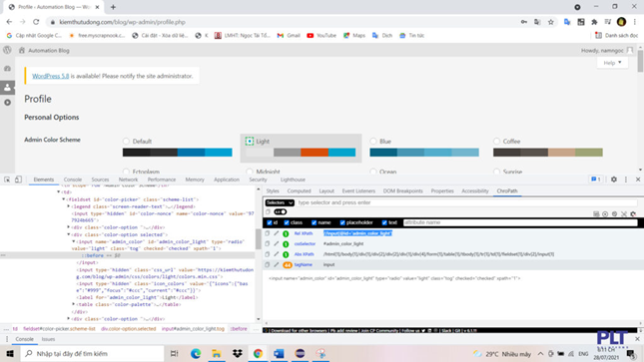
Task: Copy the tagName value
Action: pyautogui.click(x=268, y=264)
